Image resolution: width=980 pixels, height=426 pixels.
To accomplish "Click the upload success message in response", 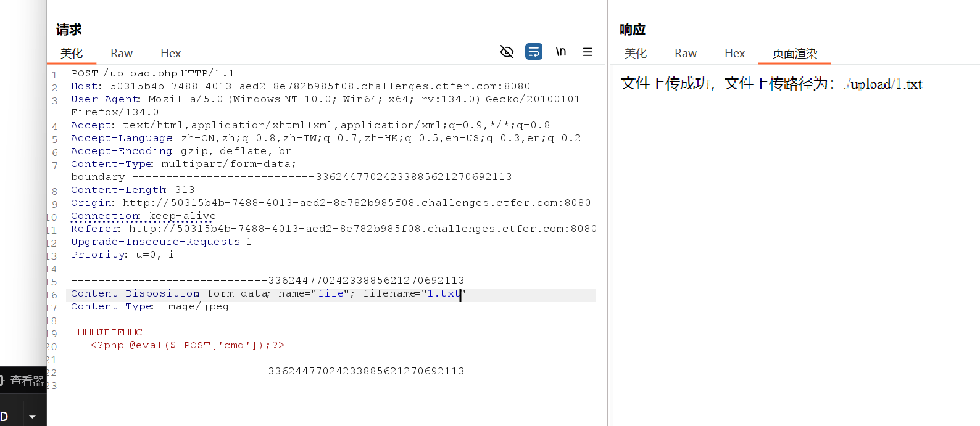I will 771,84.
